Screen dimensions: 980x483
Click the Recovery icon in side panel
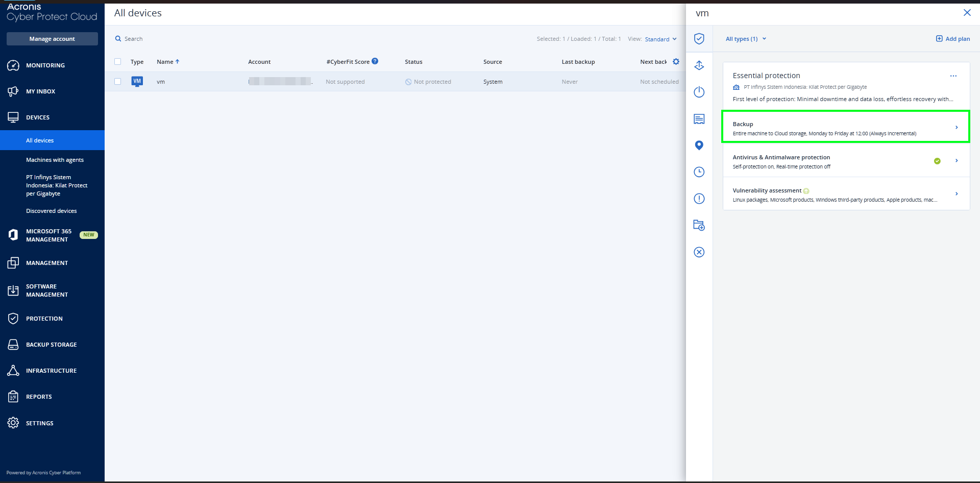pos(699,65)
